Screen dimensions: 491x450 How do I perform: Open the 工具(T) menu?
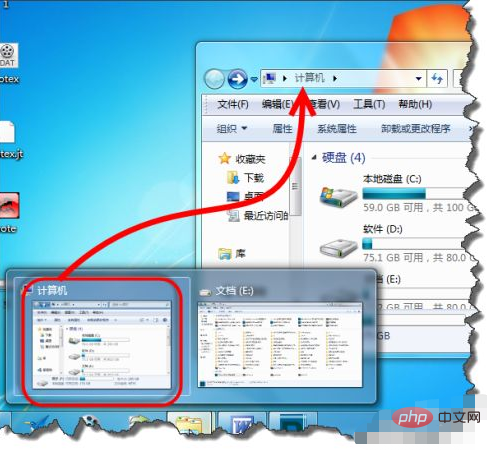click(x=369, y=104)
